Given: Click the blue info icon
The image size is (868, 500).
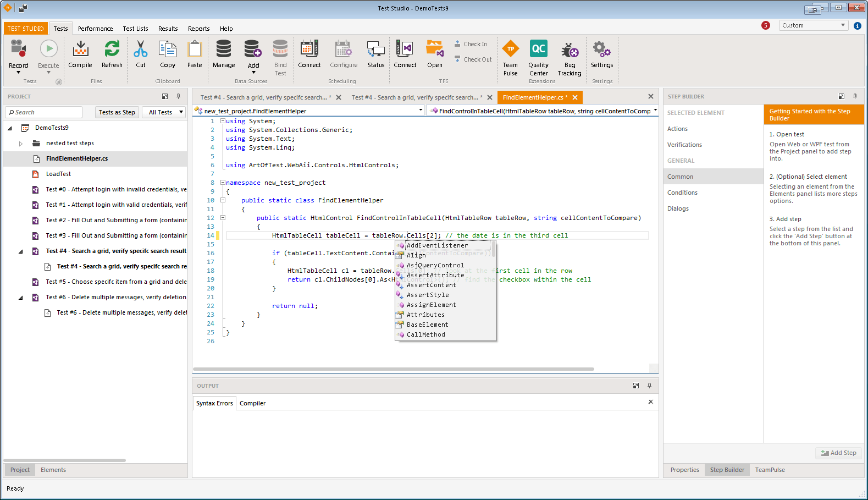Looking at the screenshot, I should (858, 25).
